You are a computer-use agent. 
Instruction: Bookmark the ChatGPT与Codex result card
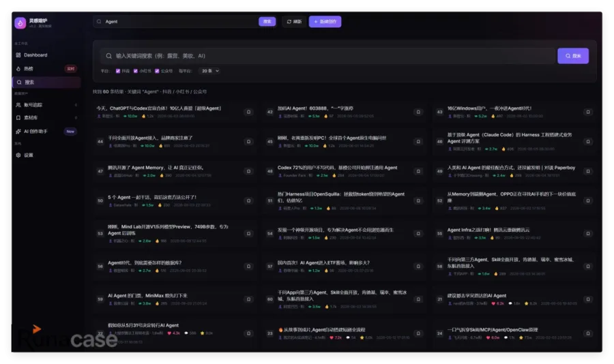click(248, 112)
